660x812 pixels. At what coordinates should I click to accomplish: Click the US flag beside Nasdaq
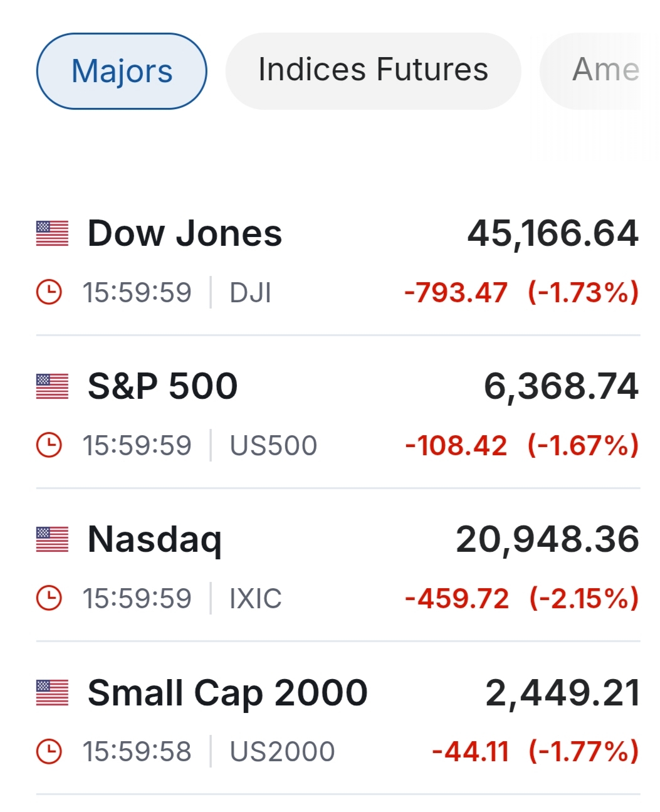pyautogui.click(x=52, y=539)
